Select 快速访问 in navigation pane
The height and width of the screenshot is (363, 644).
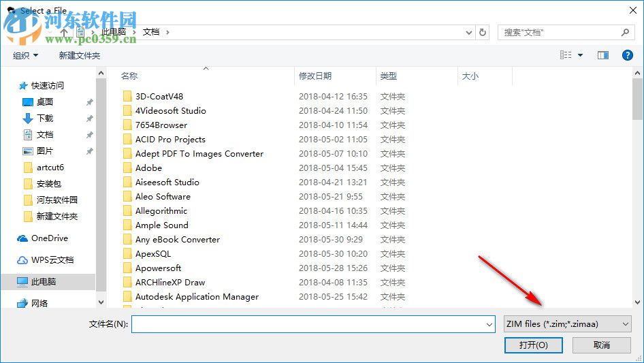click(x=47, y=86)
